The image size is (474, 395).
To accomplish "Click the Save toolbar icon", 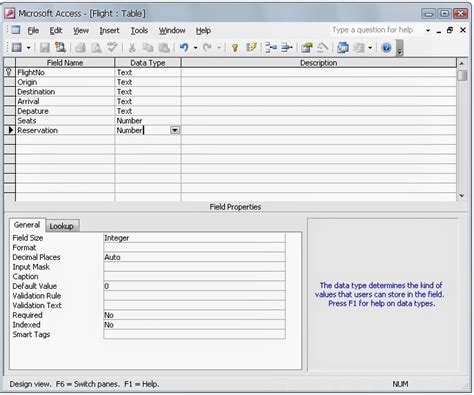I will [x=45, y=48].
